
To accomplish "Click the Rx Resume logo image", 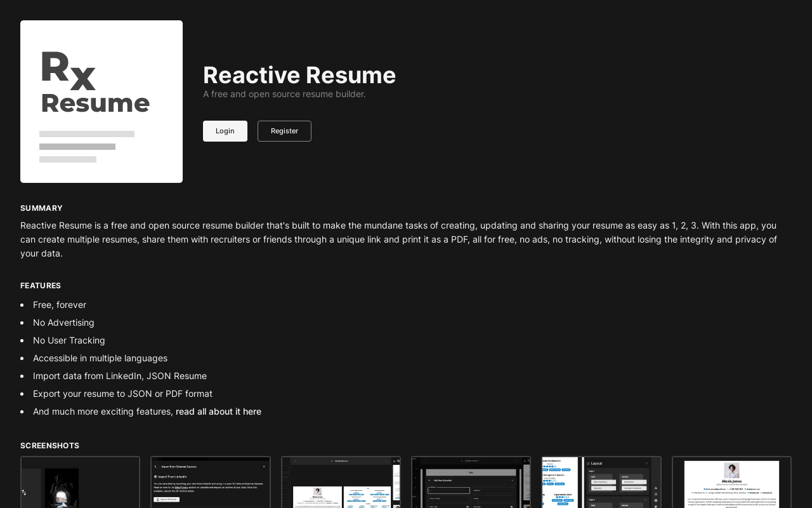I will (x=101, y=102).
